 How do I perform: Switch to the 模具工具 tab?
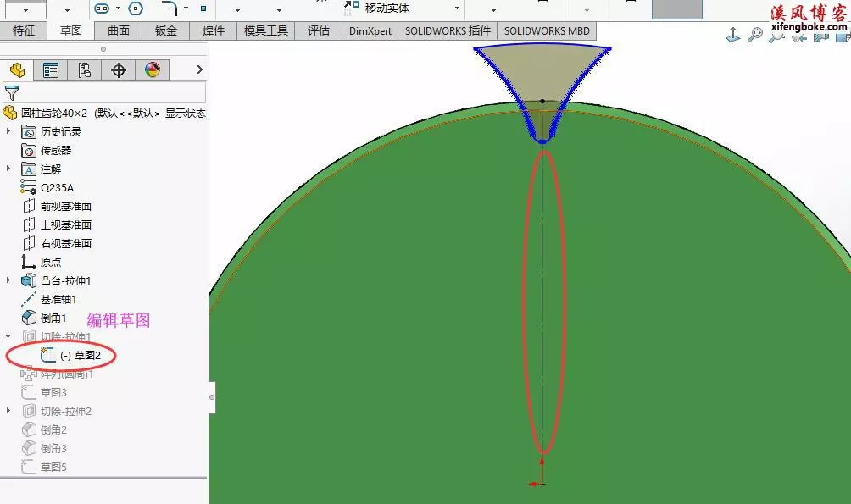pyautogui.click(x=266, y=30)
